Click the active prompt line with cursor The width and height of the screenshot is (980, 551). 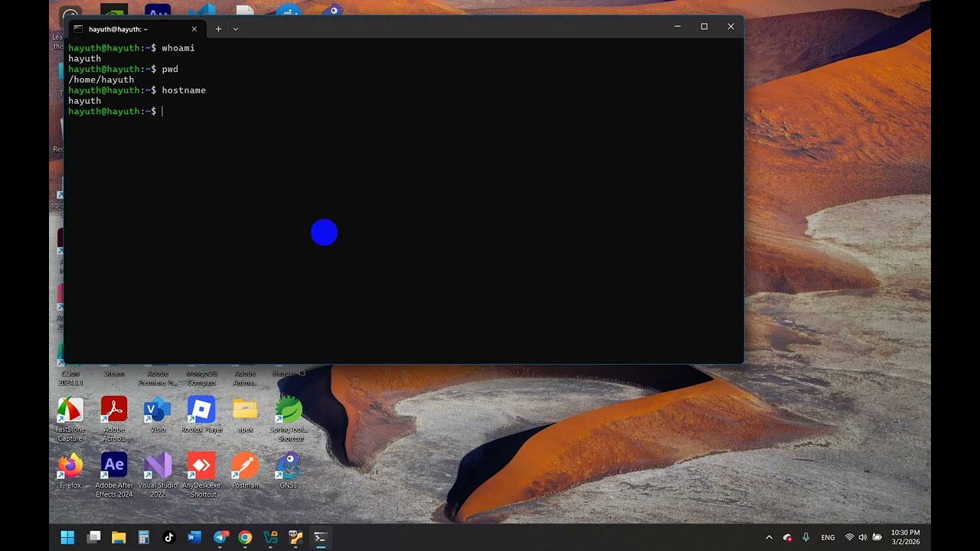(x=116, y=112)
